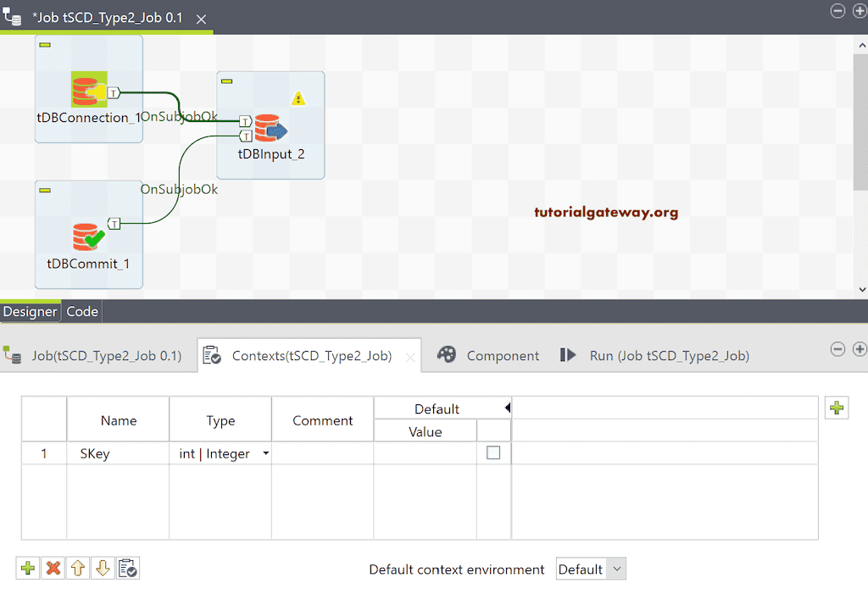Edit the SKey name cell
868x589 pixels.
pyautogui.click(x=118, y=453)
